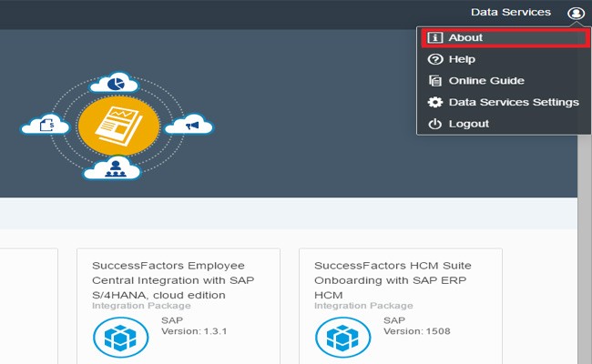Click Integration Package label under HCM Onboarding
This screenshot has height=364, width=592.
[363, 306]
